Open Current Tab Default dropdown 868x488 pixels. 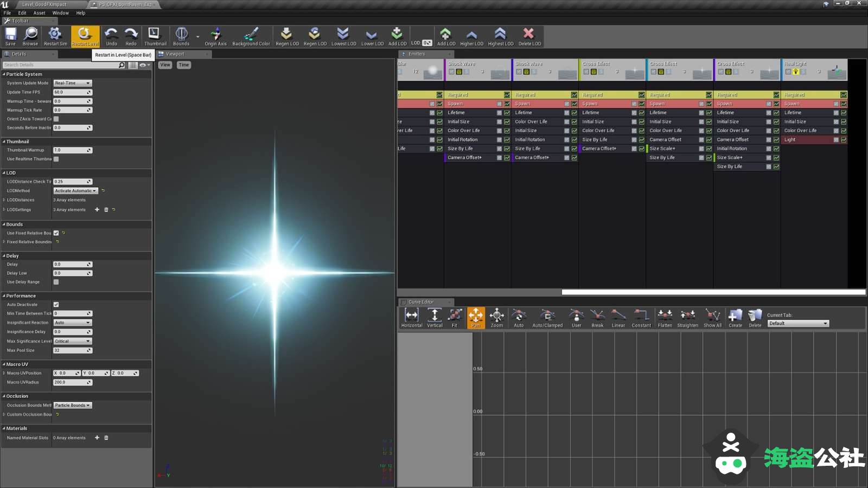pos(798,324)
